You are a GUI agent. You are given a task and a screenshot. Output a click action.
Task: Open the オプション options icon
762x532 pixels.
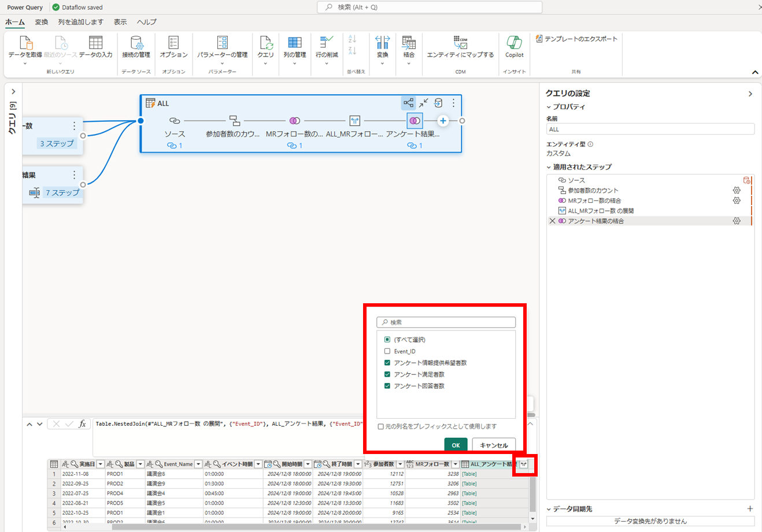[173, 43]
